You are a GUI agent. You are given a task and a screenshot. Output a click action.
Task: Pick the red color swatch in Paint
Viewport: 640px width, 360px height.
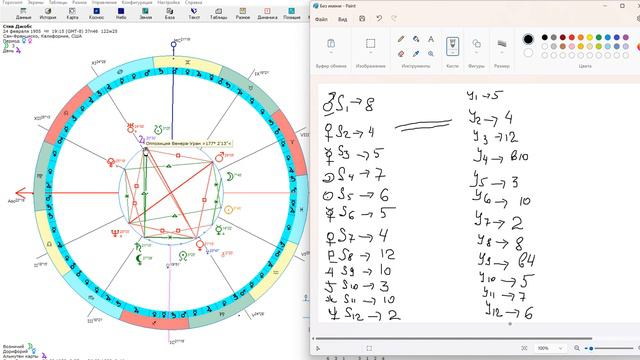571,37
